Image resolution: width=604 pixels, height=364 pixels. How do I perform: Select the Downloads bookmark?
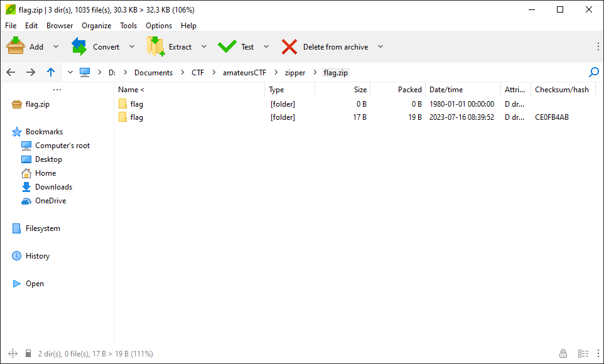click(x=52, y=186)
